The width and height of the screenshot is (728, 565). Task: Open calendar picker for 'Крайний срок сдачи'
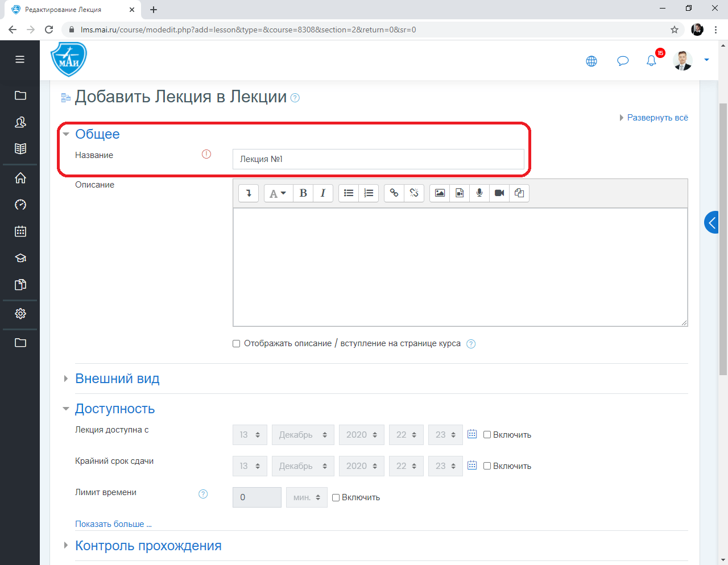[472, 466]
